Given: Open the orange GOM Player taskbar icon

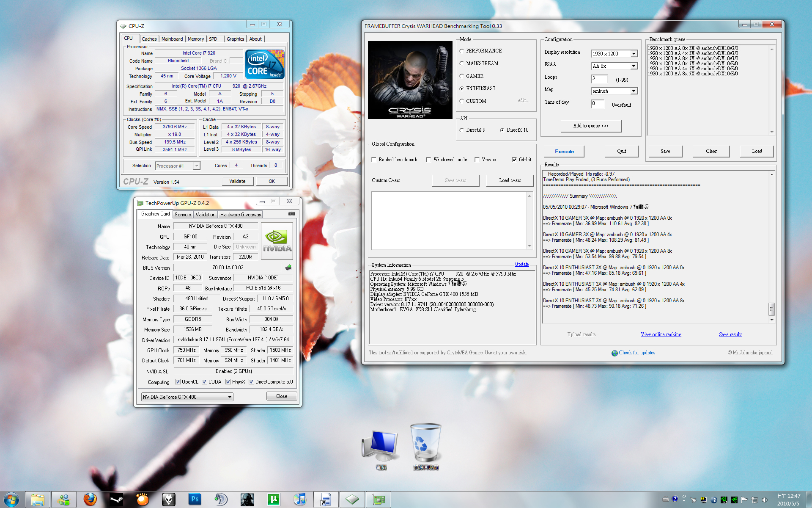Looking at the screenshot, I should [x=143, y=500].
